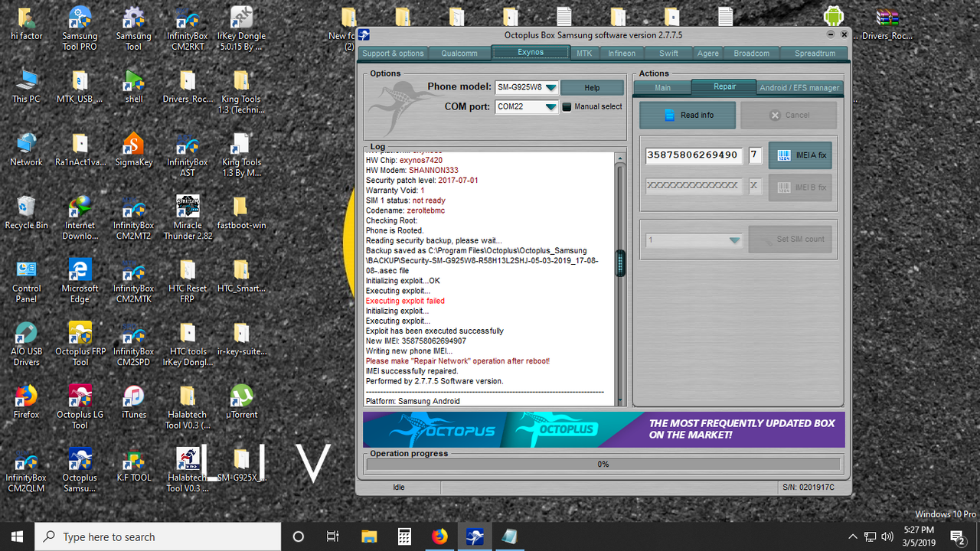Viewport: 980px width, 551px height.
Task: Click the disabled IMEI B input field
Action: 694,186
